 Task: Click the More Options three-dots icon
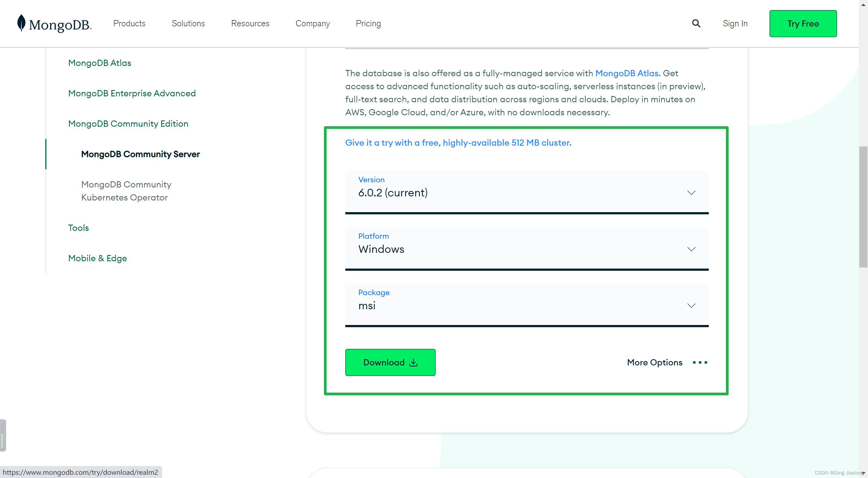tap(700, 362)
